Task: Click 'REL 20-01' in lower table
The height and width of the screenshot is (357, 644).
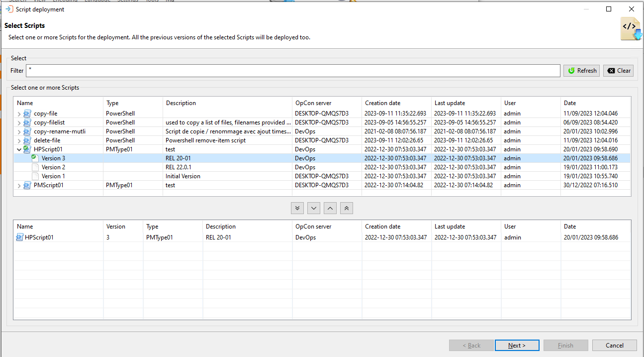Action: tap(218, 238)
